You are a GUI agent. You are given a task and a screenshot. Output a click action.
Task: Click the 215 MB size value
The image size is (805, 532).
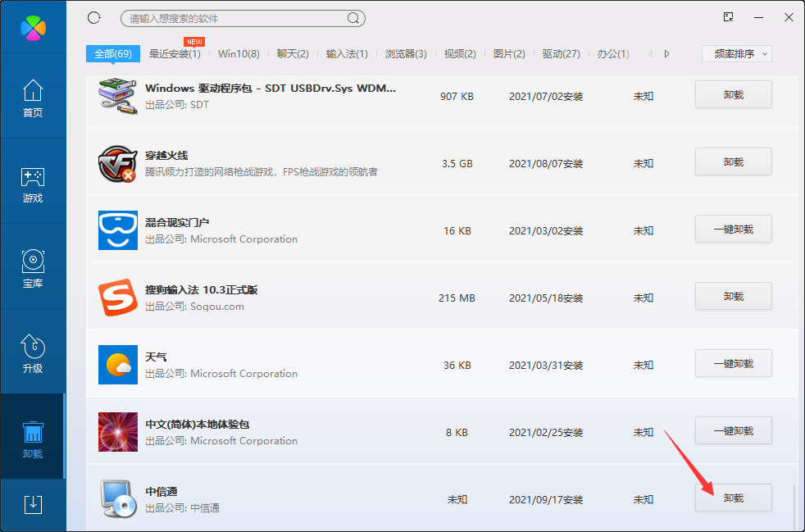coord(457,298)
